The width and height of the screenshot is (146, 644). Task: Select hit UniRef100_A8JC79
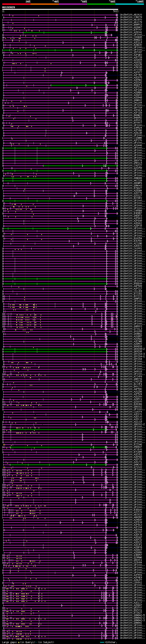131,22
